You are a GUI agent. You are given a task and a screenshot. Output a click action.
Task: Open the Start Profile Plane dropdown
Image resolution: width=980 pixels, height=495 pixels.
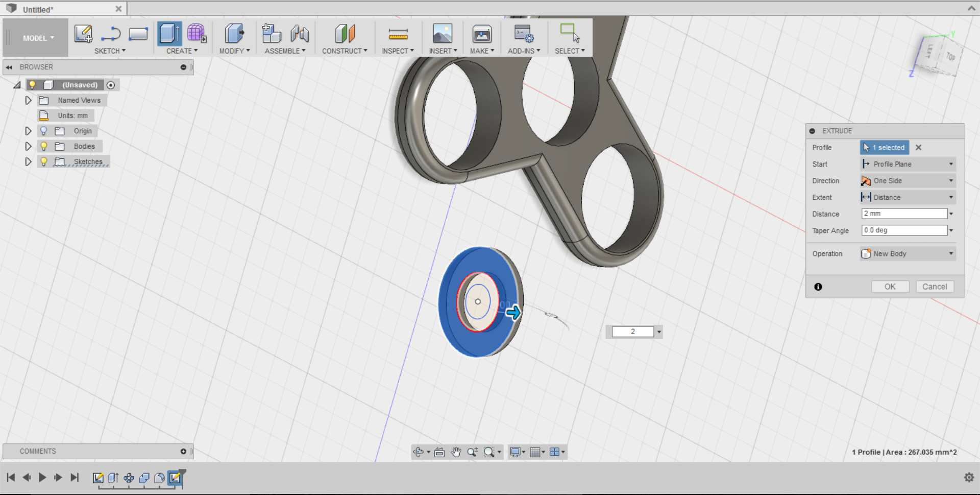pyautogui.click(x=908, y=164)
